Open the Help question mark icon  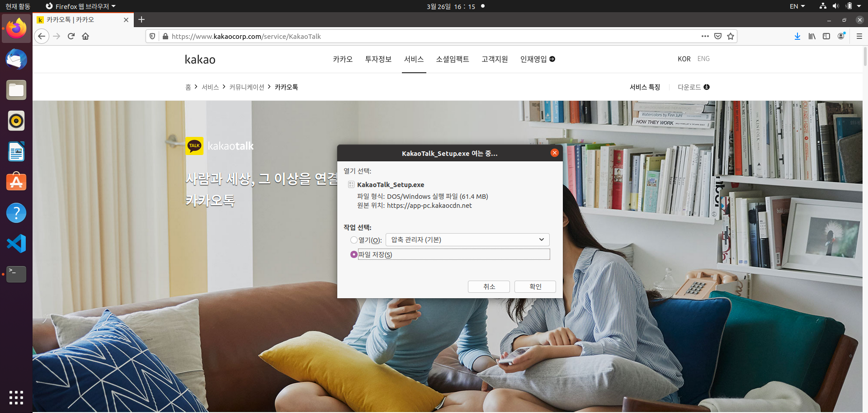point(16,213)
